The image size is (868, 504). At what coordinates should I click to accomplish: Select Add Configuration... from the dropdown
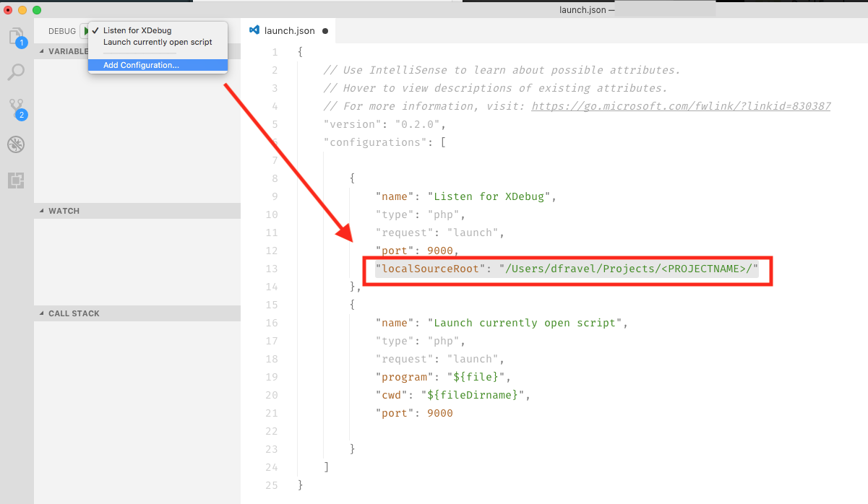pyautogui.click(x=141, y=65)
